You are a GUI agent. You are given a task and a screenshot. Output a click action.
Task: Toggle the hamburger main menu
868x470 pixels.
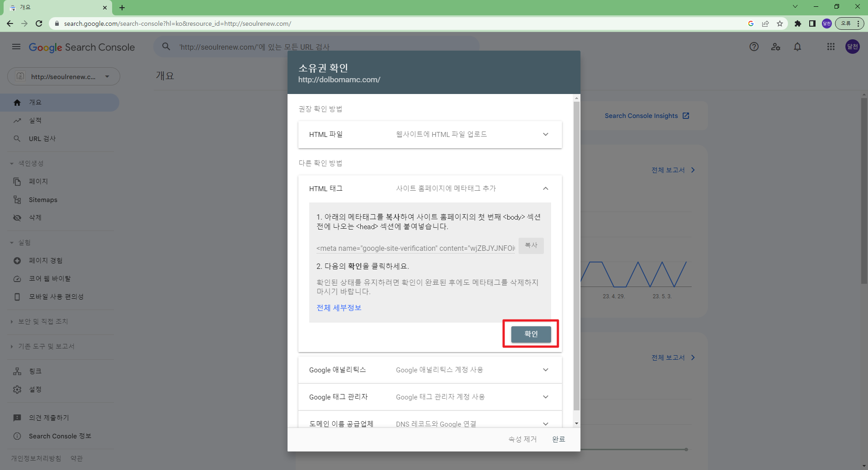(x=16, y=47)
